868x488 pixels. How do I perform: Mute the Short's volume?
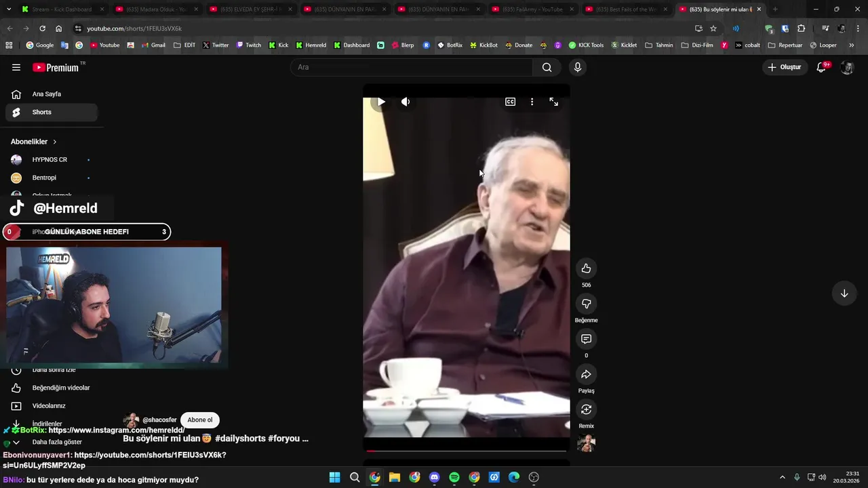tap(406, 102)
